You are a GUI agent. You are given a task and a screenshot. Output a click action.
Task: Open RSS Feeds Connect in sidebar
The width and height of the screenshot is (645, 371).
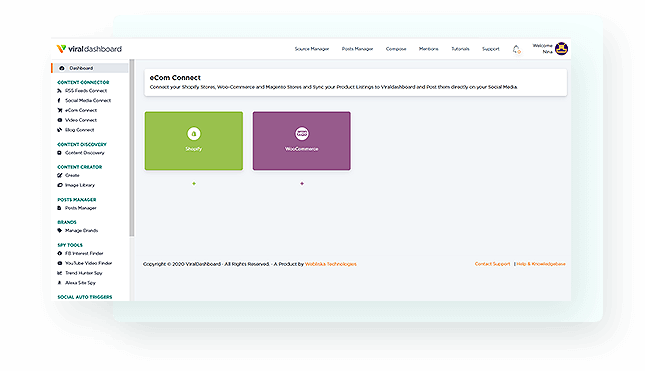click(x=82, y=90)
